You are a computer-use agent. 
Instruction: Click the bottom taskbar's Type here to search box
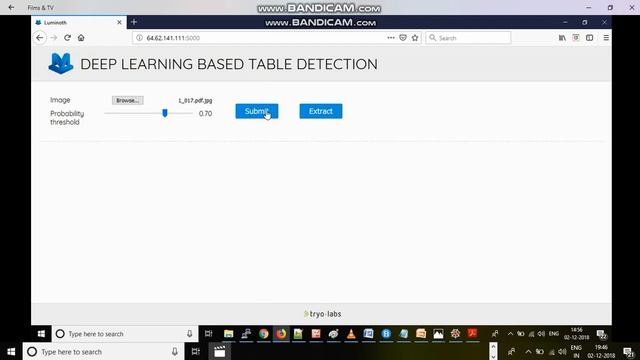pyautogui.click(x=103, y=351)
